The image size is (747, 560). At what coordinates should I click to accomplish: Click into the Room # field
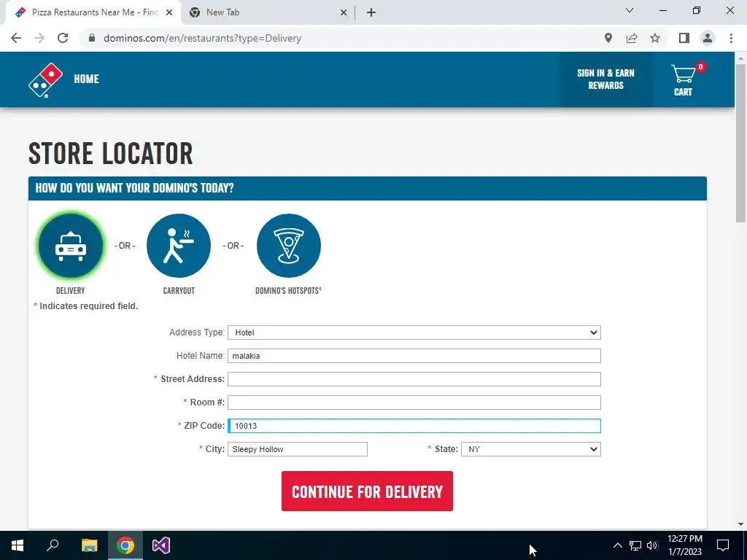pyautogui.click(x=414, y=402)
